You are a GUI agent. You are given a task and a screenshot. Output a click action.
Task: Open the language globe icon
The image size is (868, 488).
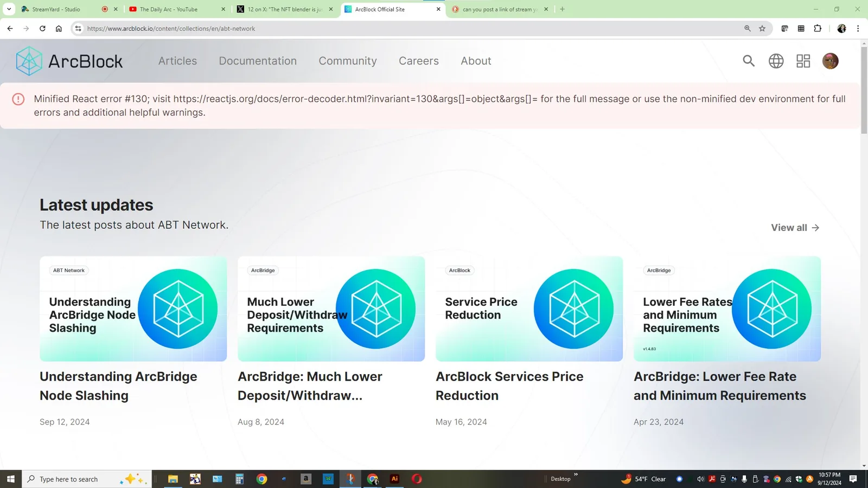point(776,61)
